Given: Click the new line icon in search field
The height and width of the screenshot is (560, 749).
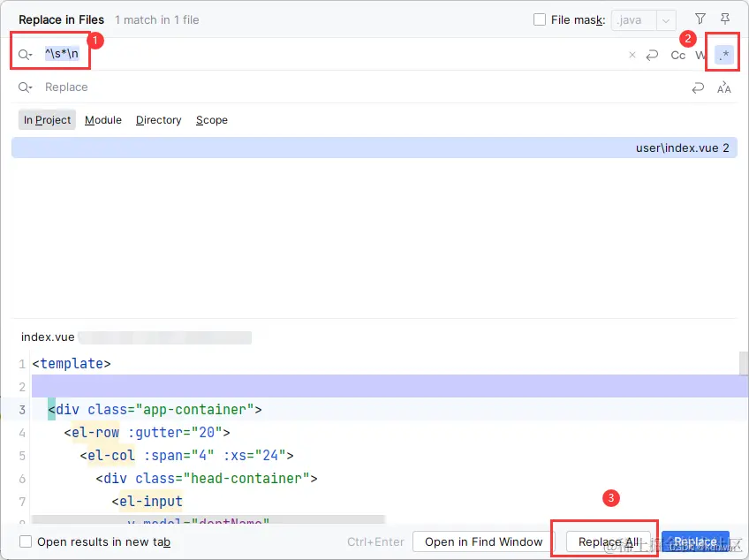Looking at the screenshot, I should [652, 55].
